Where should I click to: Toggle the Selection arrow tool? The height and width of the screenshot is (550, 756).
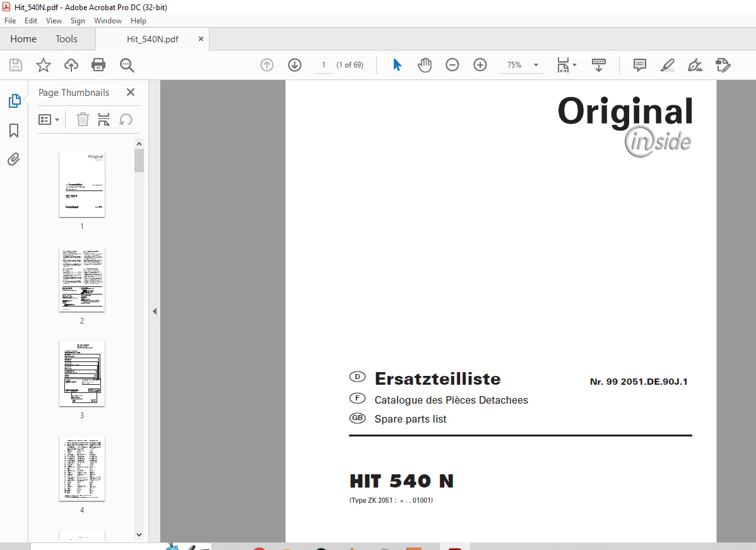[397, 64]
